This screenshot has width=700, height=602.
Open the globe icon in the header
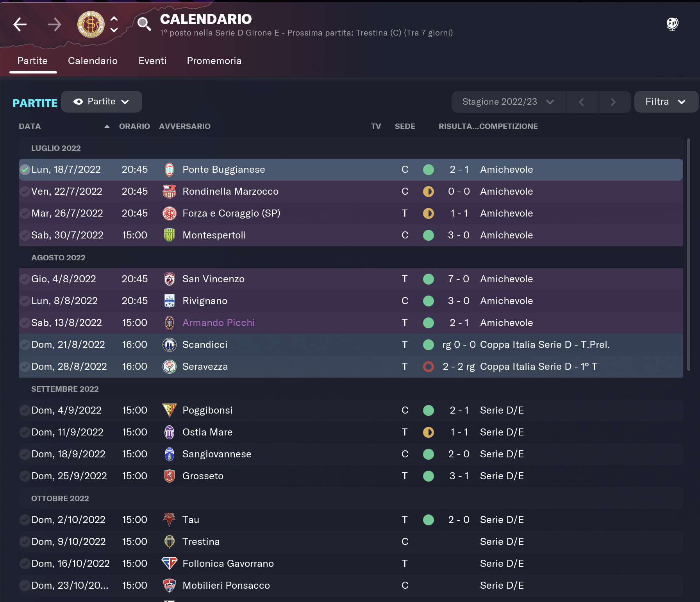(672, 24)
